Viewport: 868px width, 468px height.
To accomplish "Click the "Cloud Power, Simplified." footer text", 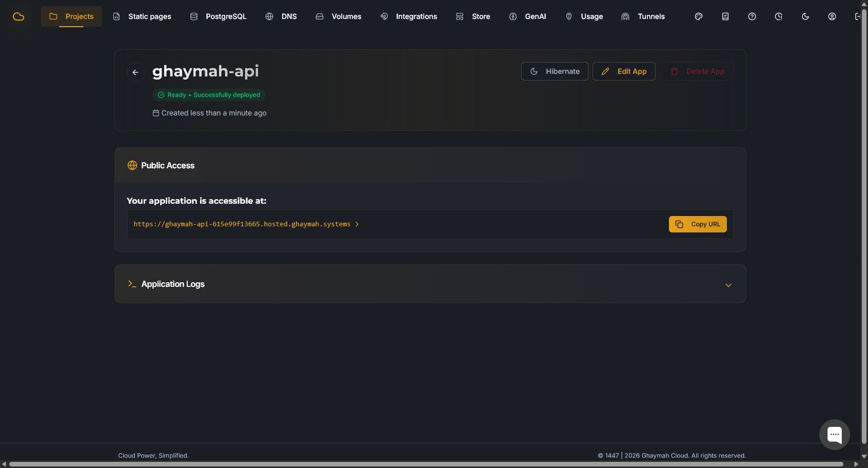I will (x=153, y=456).
